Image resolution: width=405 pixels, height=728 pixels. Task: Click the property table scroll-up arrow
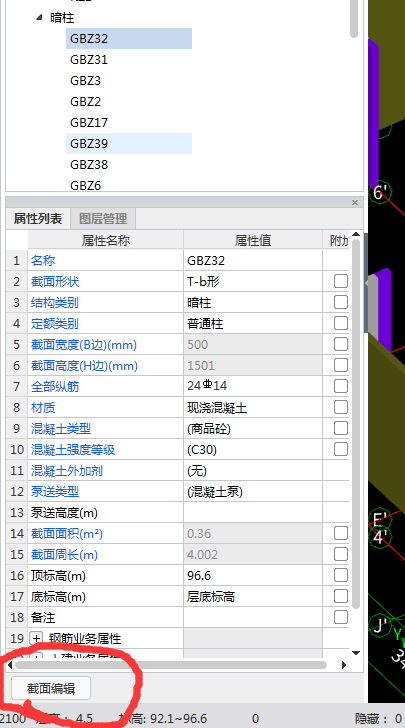356,235
